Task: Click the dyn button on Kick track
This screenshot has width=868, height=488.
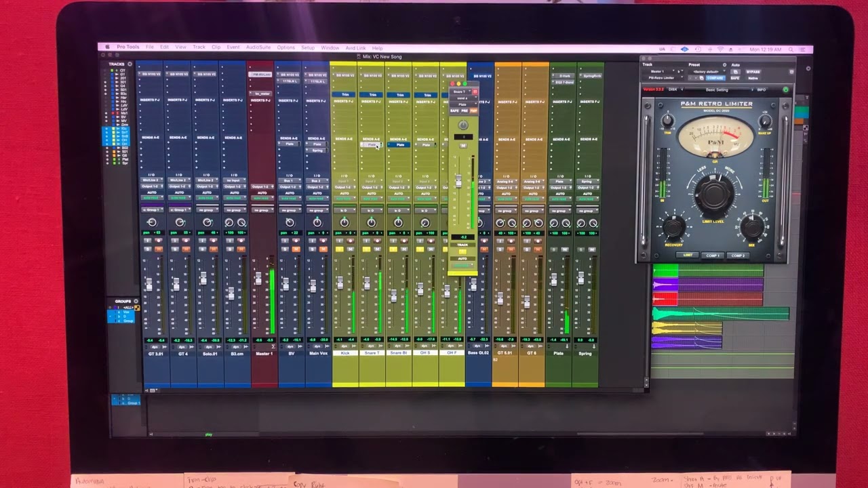Action: (x=345, y=346)
